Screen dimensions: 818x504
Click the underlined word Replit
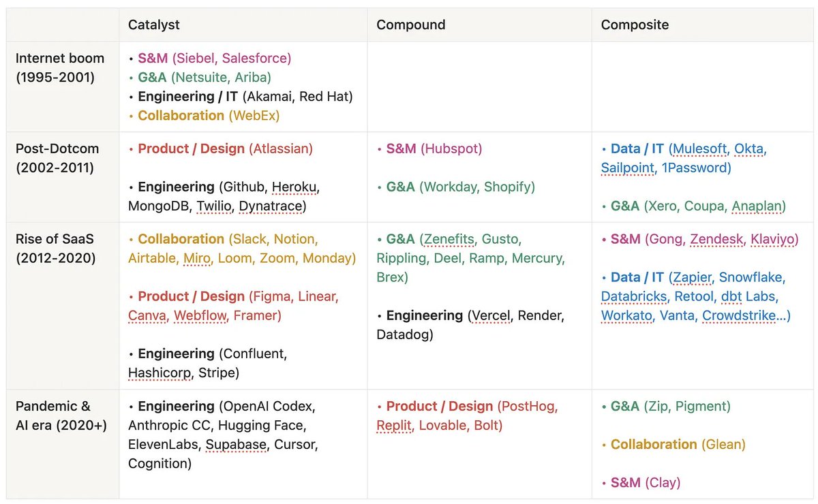(x=394, y=425)
